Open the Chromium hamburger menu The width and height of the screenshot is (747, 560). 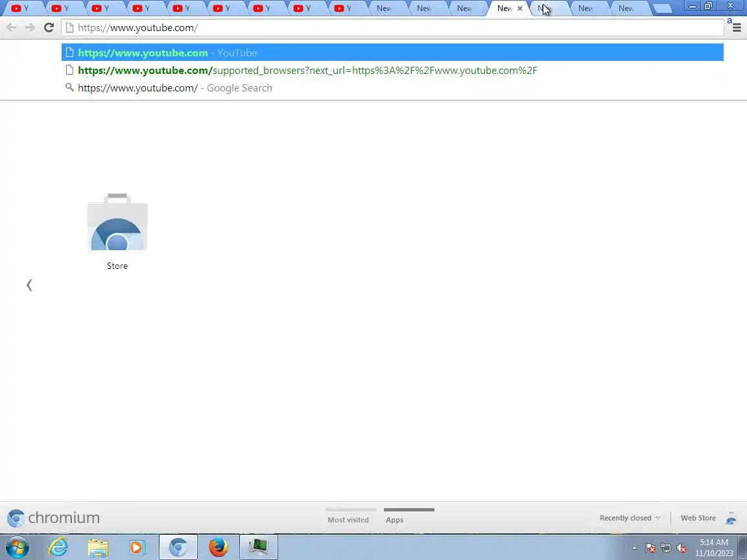(737, 28)
